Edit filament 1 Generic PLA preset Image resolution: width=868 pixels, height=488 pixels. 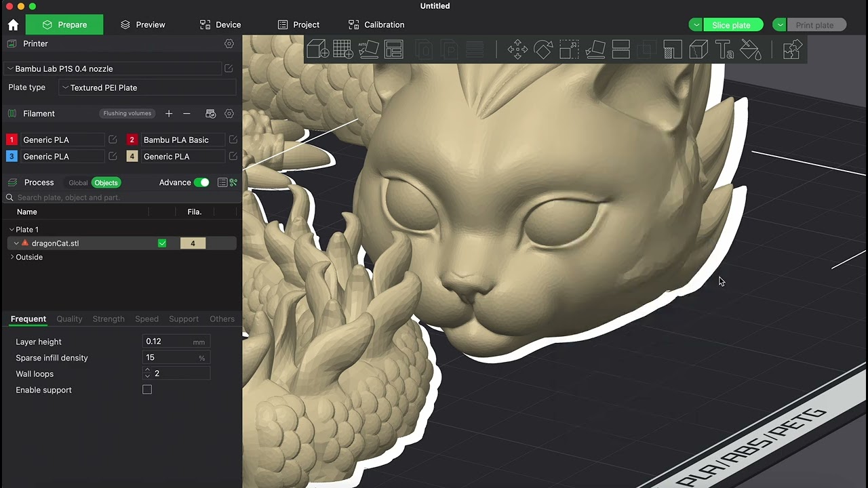(x=113, y=140)
